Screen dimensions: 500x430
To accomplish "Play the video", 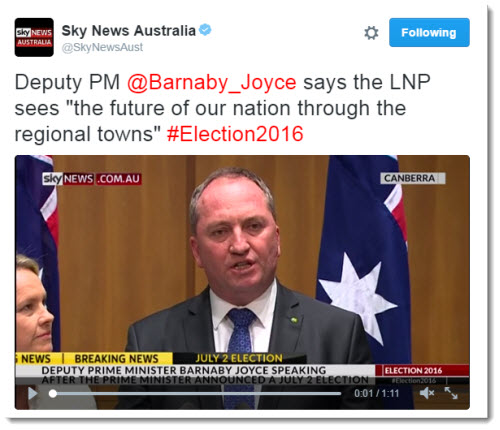I will pyautogui.click(x=33, y=394).
